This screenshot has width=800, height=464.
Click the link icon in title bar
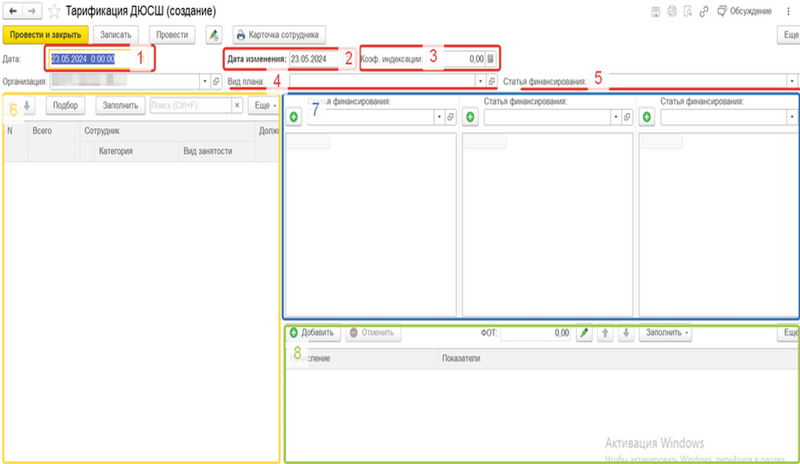click(707, 11)
